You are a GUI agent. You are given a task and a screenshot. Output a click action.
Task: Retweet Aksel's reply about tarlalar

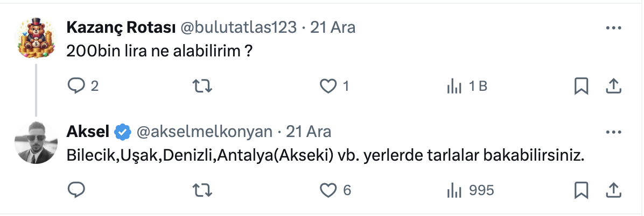(x=201, y=190)
